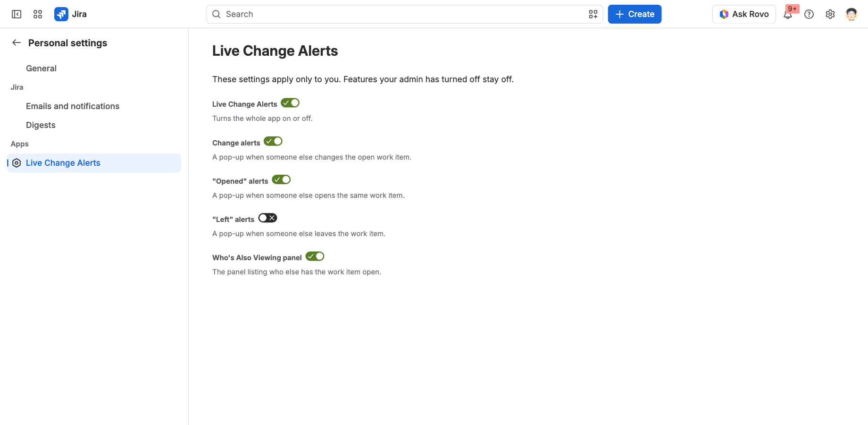Focus the Search input field
Screen dimensions: 868x425
pos(405,14)
